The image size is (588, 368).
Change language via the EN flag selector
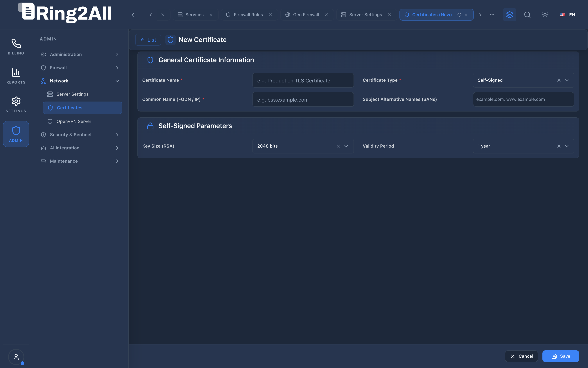point(568,15)
